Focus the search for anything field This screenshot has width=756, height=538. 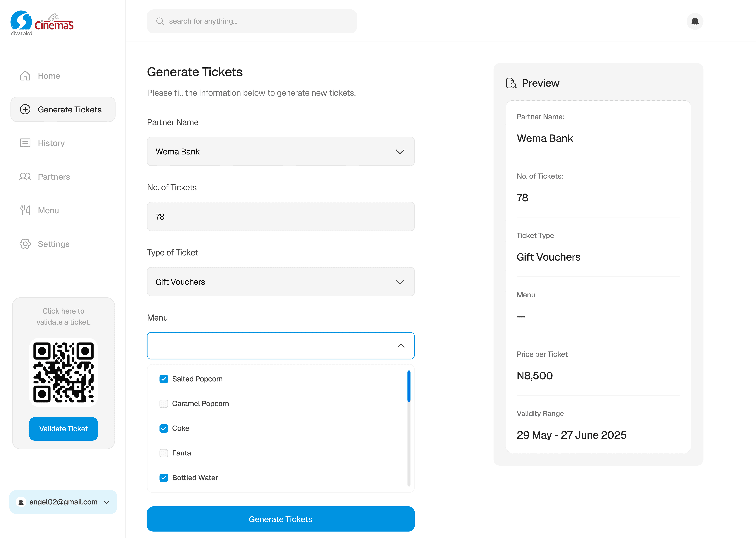tap(252, 21)
